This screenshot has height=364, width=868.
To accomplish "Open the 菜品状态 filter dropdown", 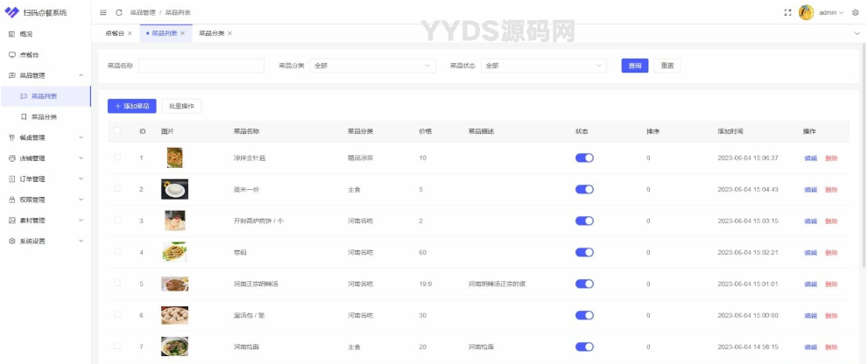I will (543, 66).
